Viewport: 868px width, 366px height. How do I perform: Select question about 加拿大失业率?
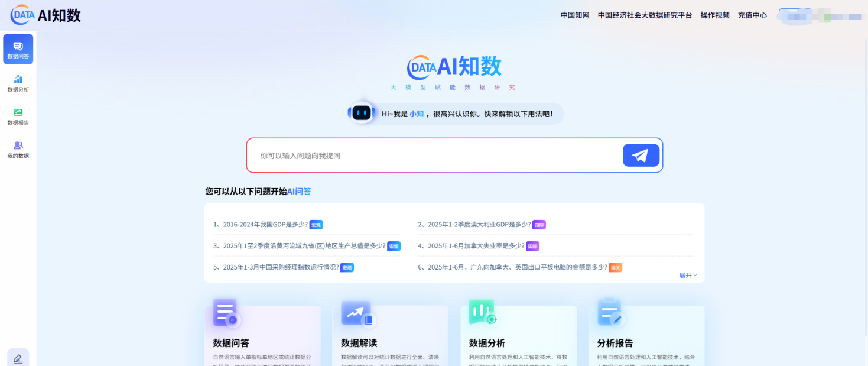475,246
